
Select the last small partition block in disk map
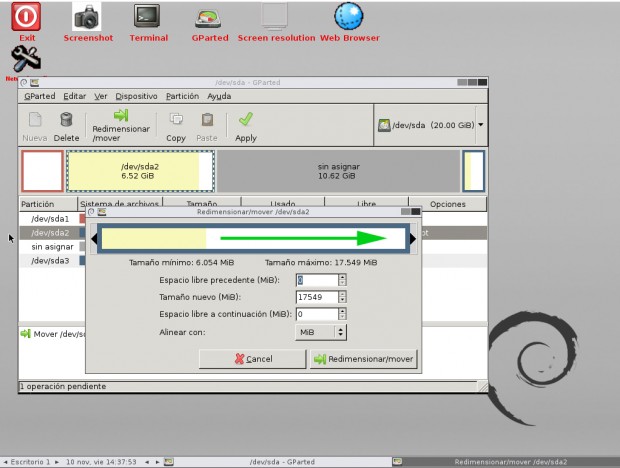point(473,171)
